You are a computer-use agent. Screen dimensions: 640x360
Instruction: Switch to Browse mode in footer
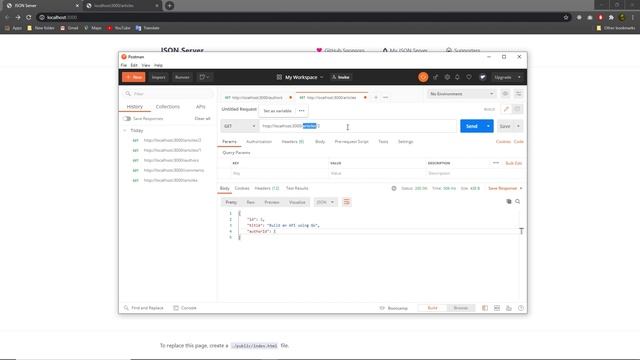pyautogui.click(x=461, y=308)
